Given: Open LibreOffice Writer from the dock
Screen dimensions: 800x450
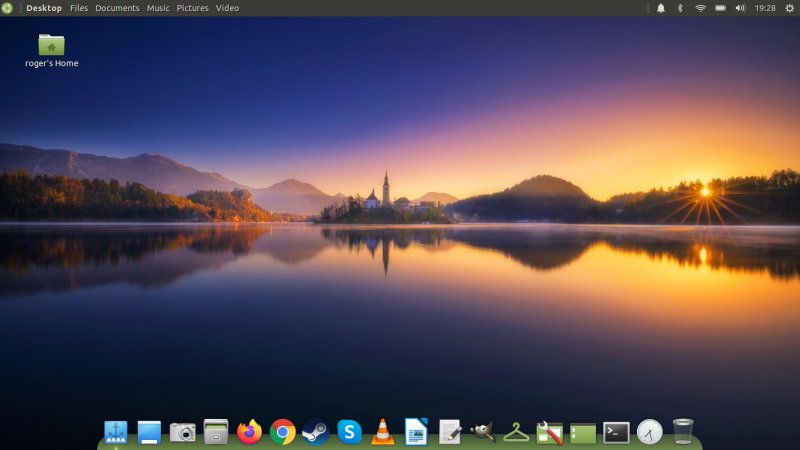Looking at the screenshot, I should tap(416, 432).
